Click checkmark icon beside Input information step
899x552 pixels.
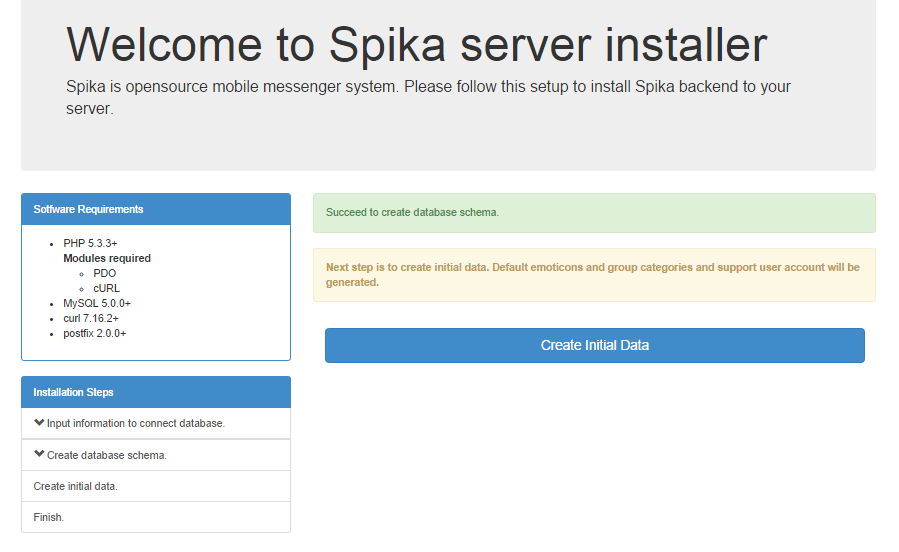coord(39,422)
